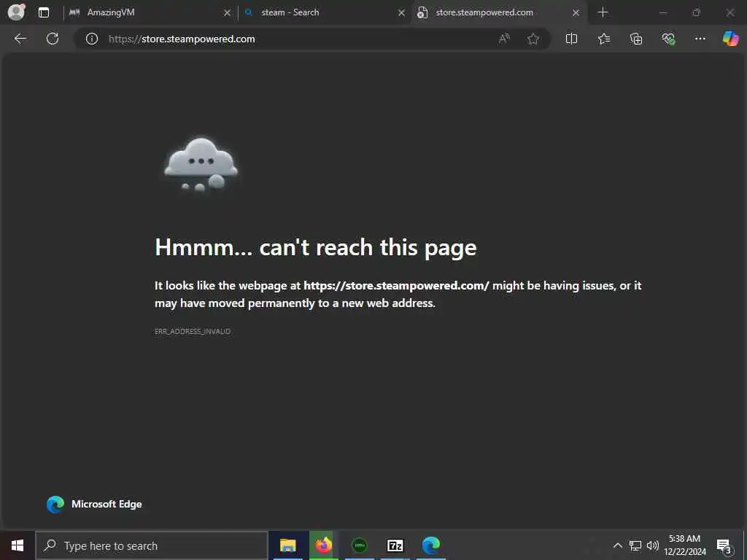Click the taskbar search box

coord(152,545)
